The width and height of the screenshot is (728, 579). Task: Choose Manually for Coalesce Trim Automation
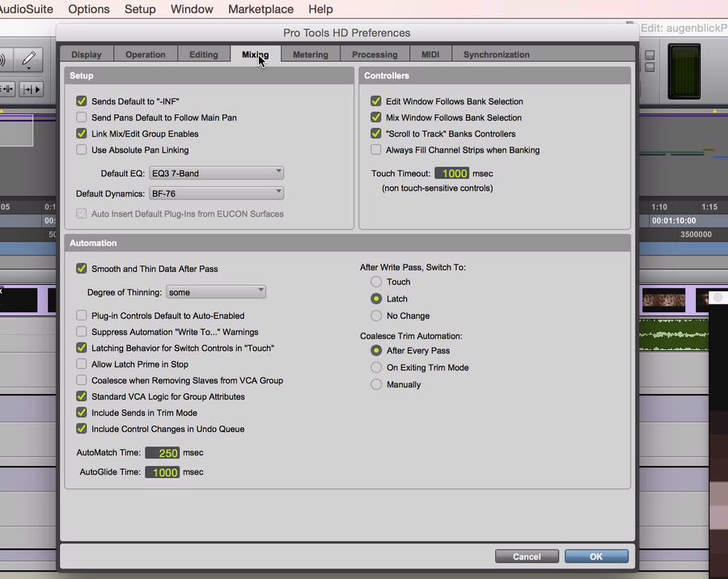[376, 385]
